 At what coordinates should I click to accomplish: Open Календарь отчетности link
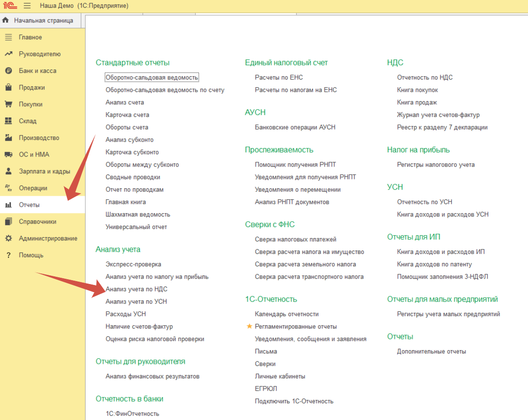tap(287, 314)
